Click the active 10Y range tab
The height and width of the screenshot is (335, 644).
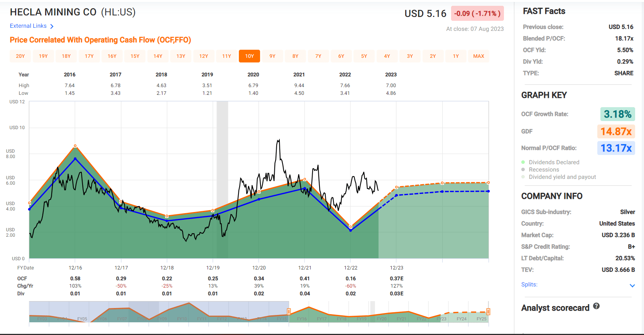250,56
